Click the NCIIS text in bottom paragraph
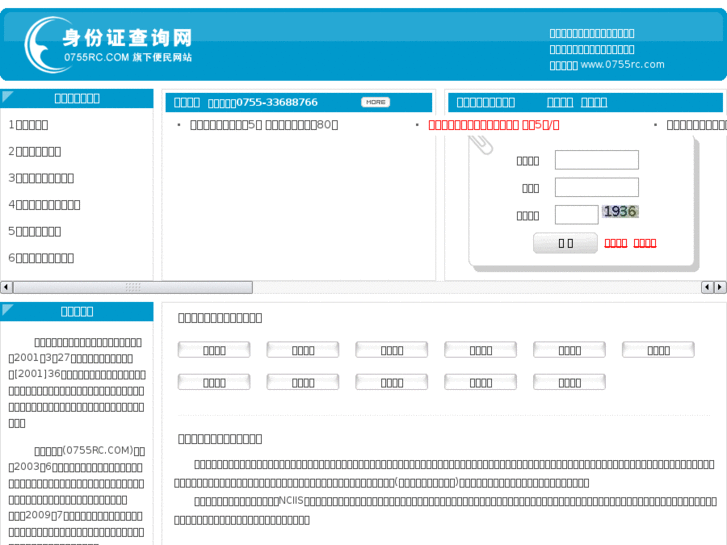The width and height of the screenshot is (727, 545). [291, 500]
